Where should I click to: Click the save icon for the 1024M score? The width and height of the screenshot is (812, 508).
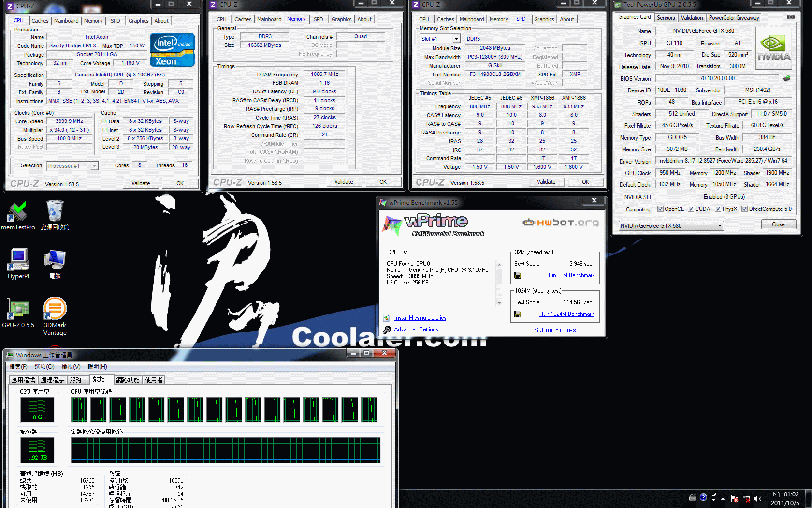point(518,314)
